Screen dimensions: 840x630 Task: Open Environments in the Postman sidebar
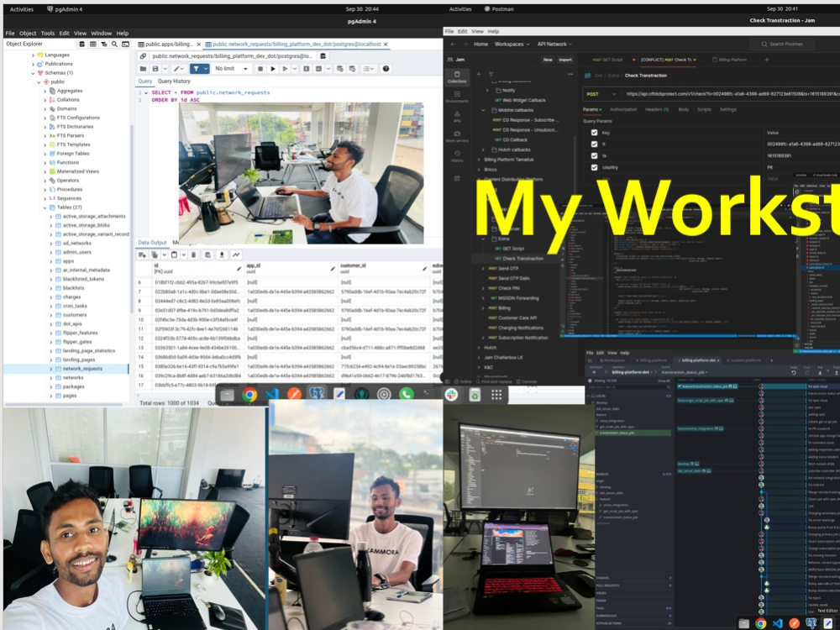[x=457, y=97]
